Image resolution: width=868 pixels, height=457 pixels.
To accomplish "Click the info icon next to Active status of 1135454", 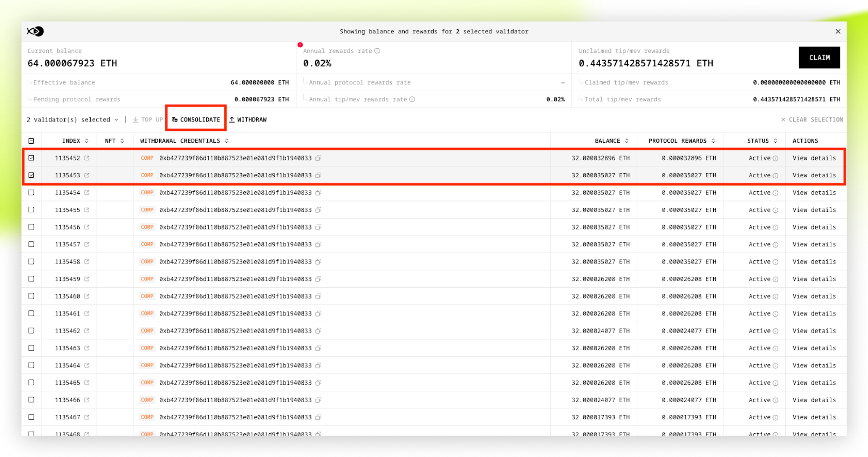I will (x=776, y=193).
